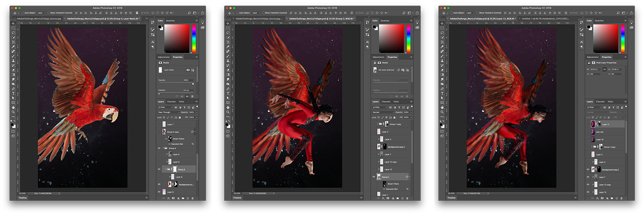
Task: Hide Group 2 in the middle window
Action: point(374,177)
